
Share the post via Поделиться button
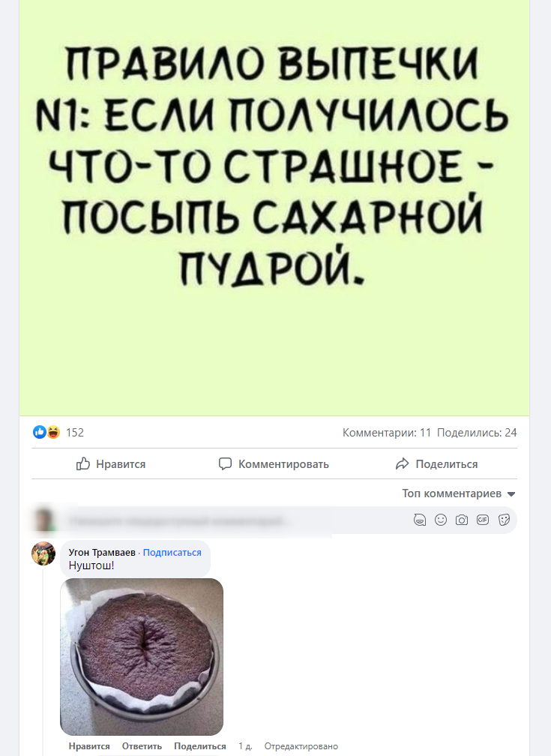[x=437, y=463]
